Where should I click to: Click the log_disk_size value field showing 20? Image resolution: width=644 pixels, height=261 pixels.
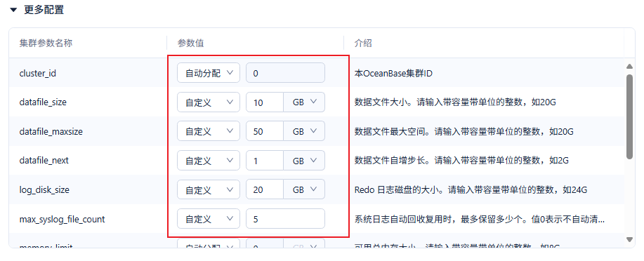[265, 189]
